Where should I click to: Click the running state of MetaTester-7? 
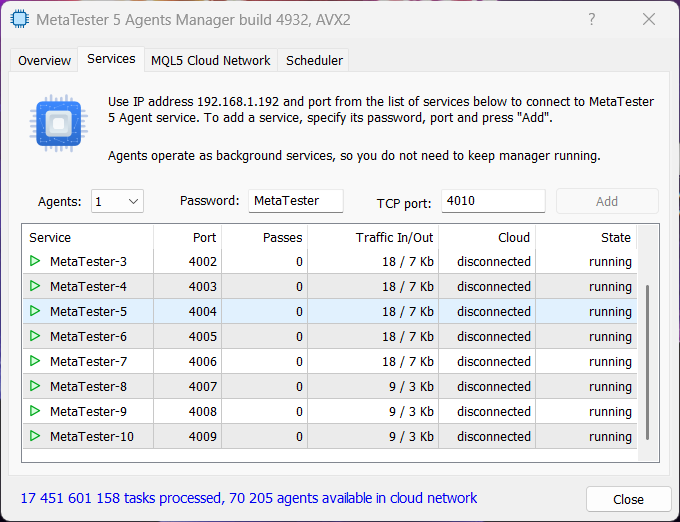point(610,362)
